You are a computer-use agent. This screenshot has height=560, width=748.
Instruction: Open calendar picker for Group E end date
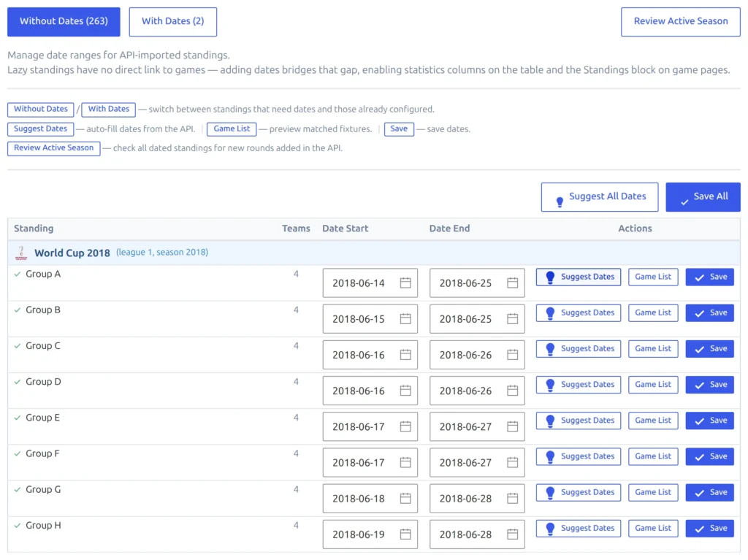pos(512,426)
